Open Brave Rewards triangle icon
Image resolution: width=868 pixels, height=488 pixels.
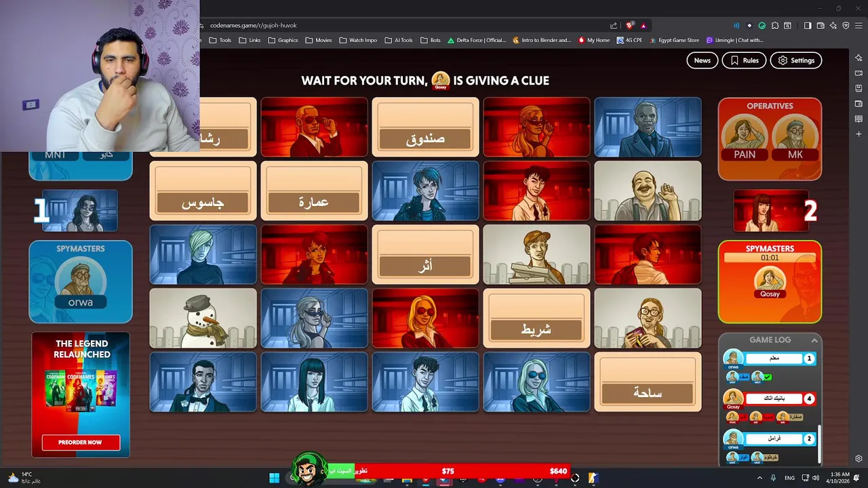pyautogui.click(x=643, y=26)
